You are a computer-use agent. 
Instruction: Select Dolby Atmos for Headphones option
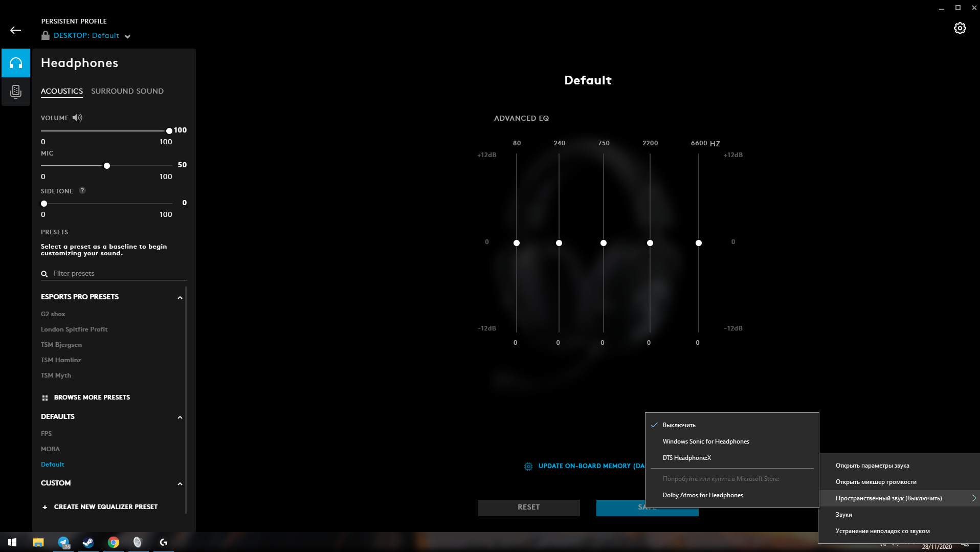pos(702,495)
